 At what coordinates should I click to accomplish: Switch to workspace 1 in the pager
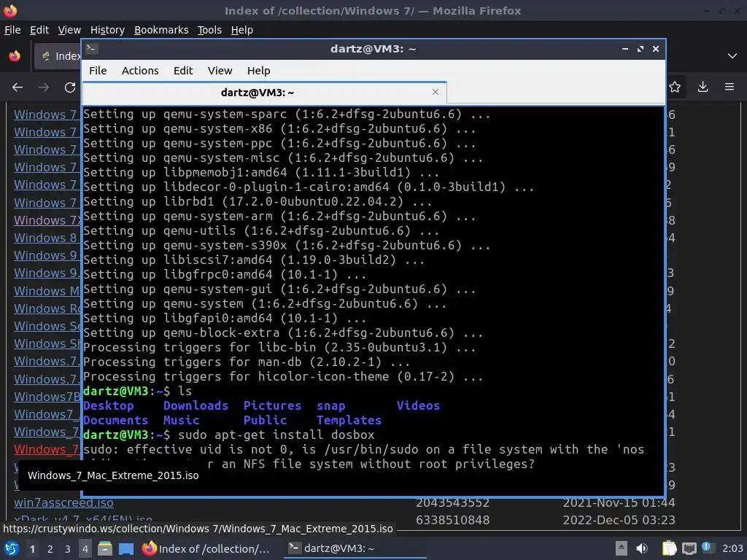point(32,549)
